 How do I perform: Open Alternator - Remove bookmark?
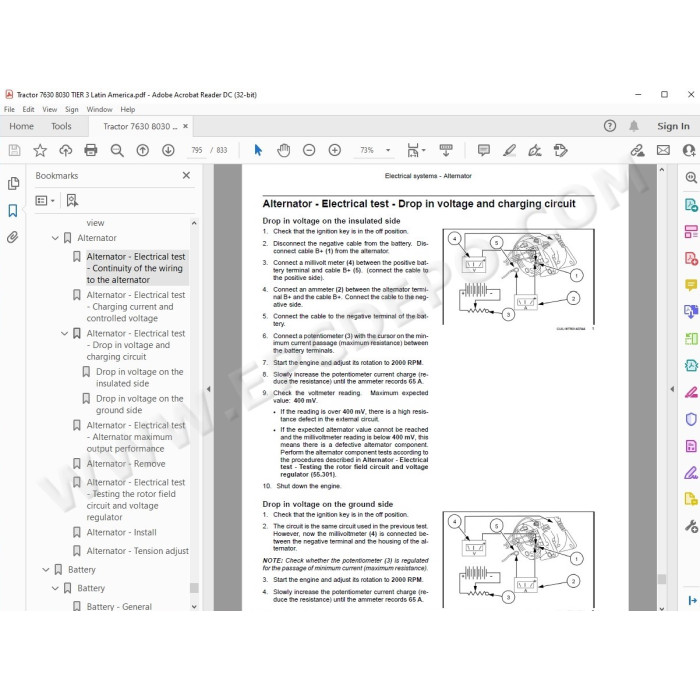tap(126, 464)
